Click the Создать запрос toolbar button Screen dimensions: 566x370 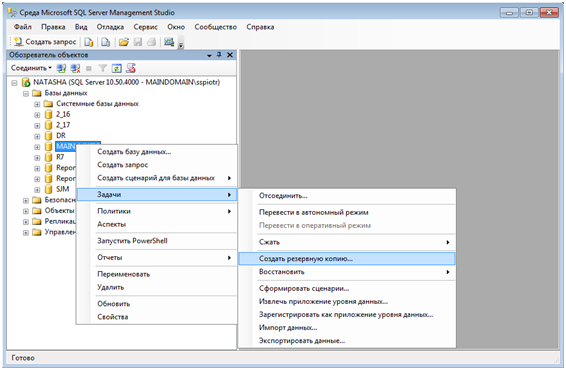click(45, 42)
